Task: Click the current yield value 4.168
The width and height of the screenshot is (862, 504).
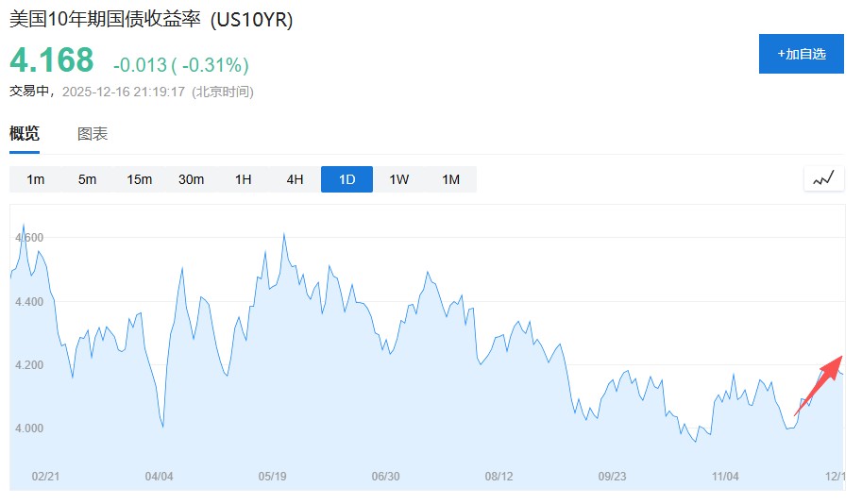Action: [52, 60]
